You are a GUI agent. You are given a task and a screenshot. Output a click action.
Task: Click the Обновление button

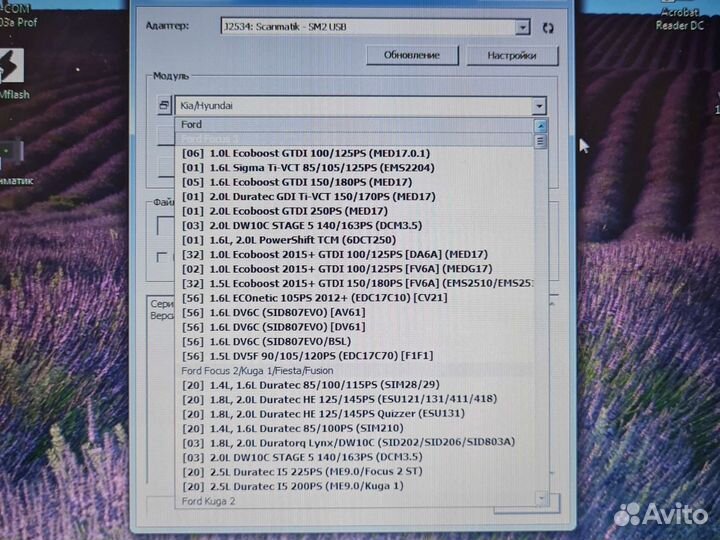click(x=412, y=56)
